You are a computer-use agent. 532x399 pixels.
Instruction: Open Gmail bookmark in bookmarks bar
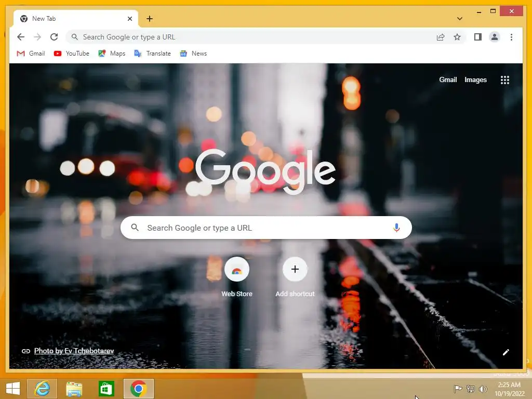31,54
